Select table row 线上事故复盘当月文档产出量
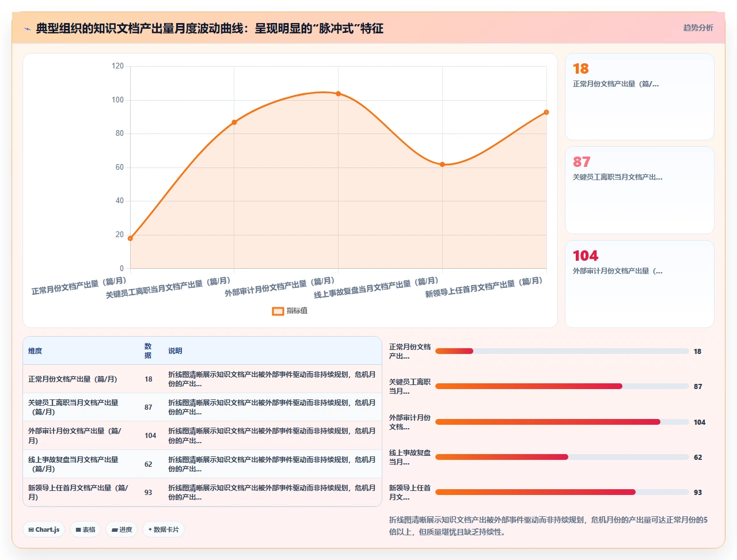737x560 pixels. [x=202, y=464]
